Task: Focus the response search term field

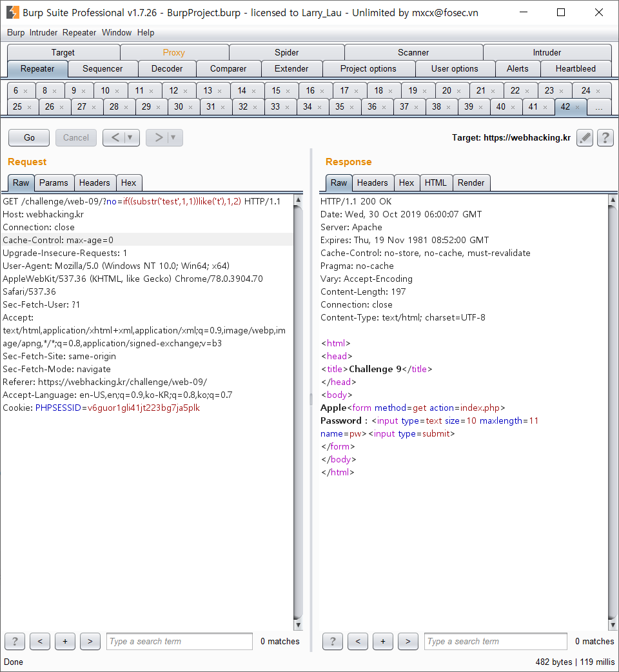Action: click(496, 642)
